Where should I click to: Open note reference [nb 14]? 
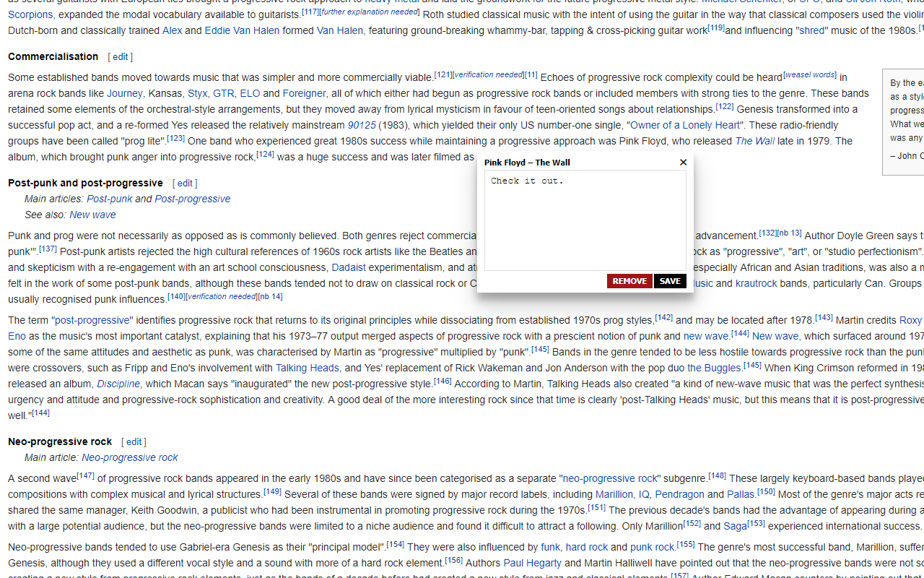click(270, 296)
